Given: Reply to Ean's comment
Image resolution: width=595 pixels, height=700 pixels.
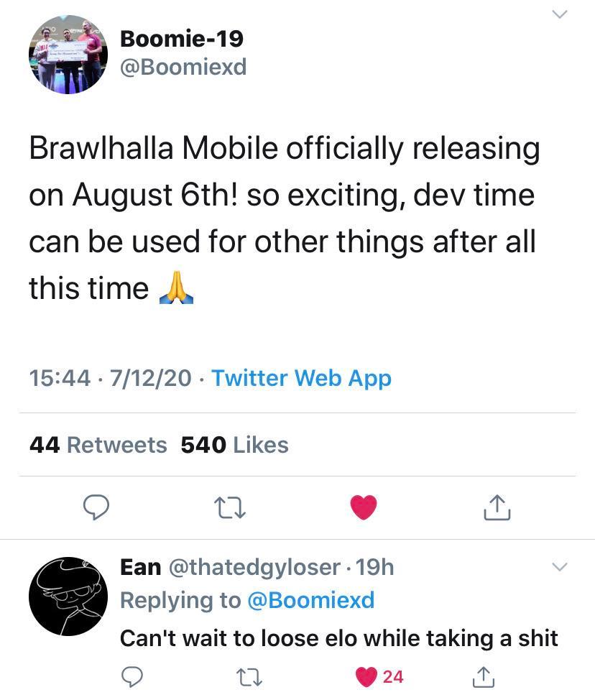Looking at the screenshot, I should pos(132,676).
